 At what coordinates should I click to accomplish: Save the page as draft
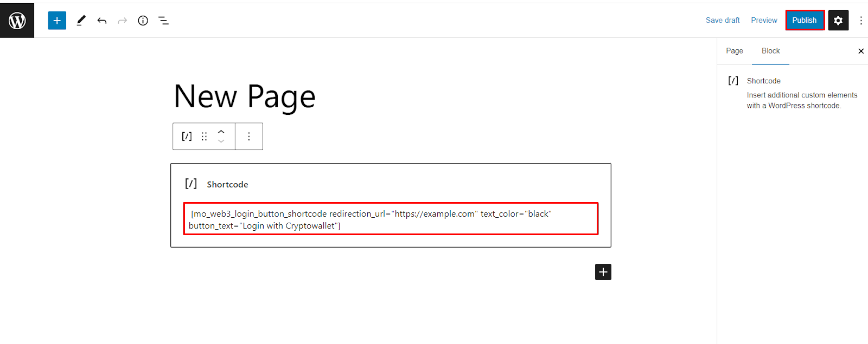click(723, 20)
